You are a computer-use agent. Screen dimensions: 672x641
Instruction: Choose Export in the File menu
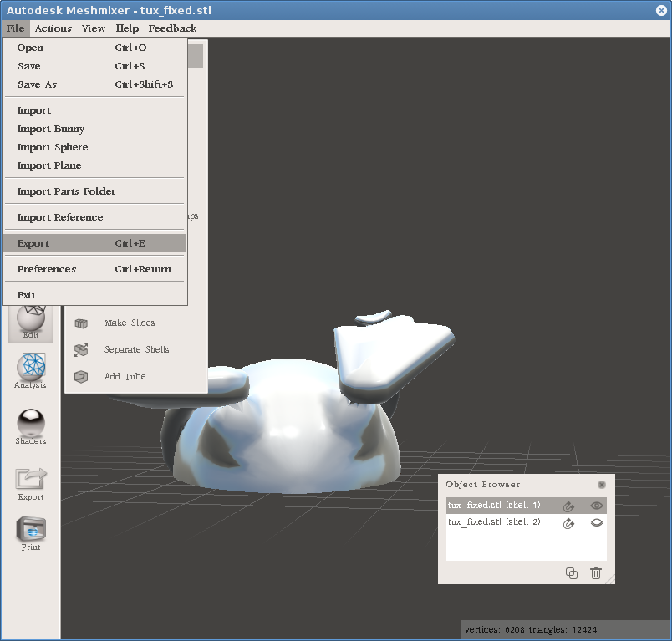(x=94, y=243)
